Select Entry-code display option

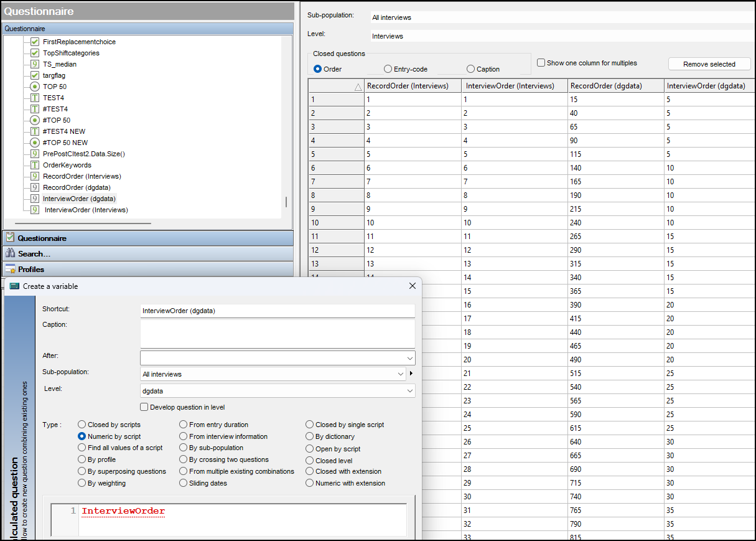[388, 69]
